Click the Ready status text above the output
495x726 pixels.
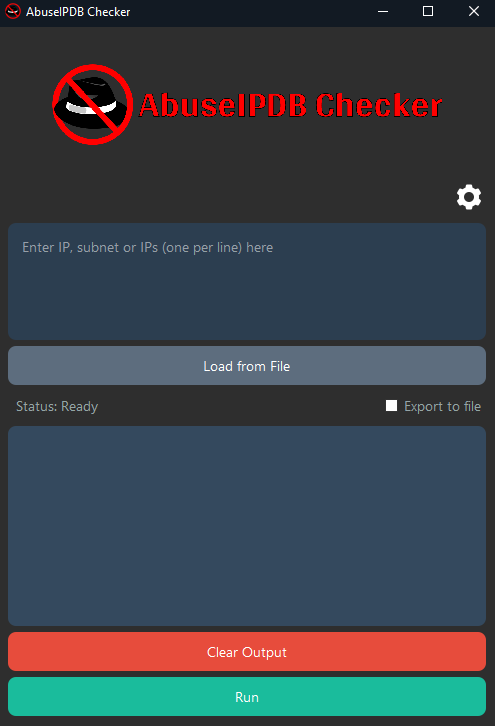click(79, 407)
